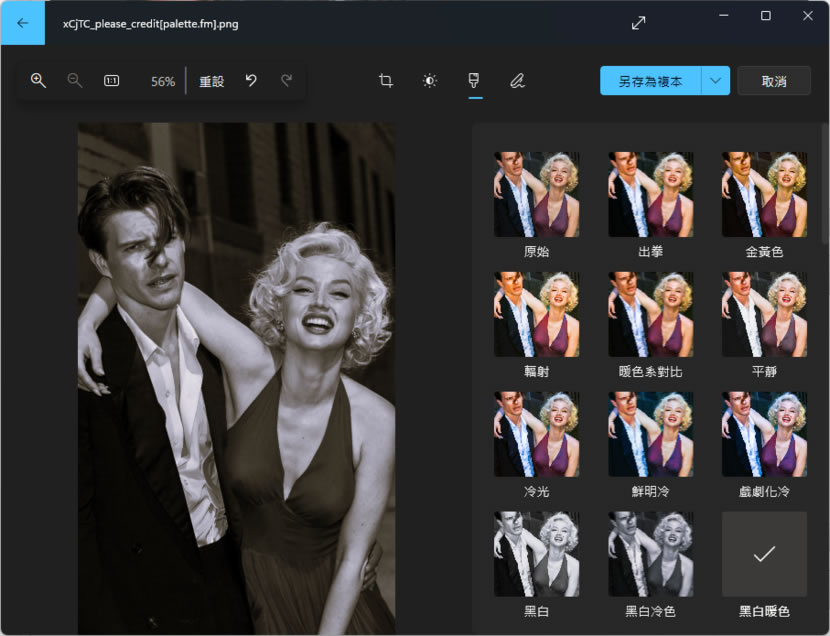The height and width of the screenshot is (636, 830).
Task: Apply the 金黃色 filter thumbnail
Action: (764, 194)
